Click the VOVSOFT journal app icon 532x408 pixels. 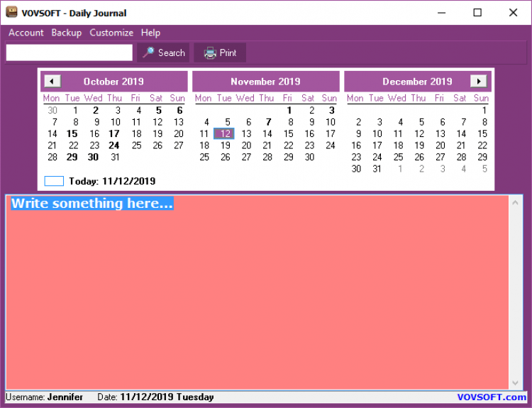click(x=11, y=12)
